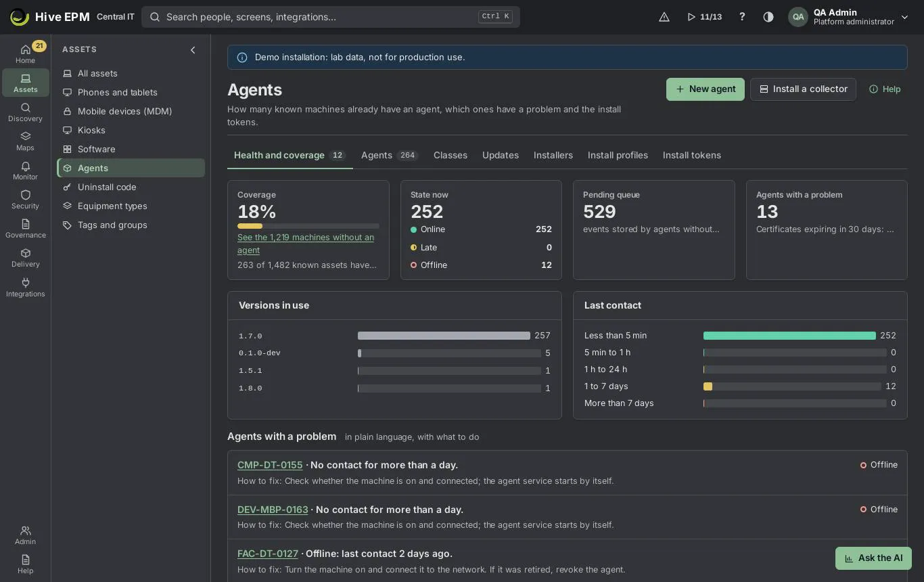This screenshot has width=924, height=582.
Task: Select Equipment types in sidebar
Action: click(x=131, y=206)
